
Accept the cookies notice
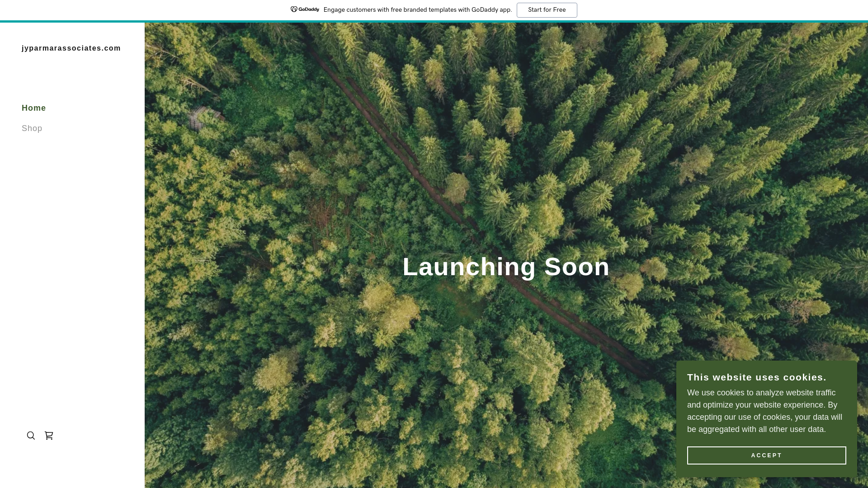tap(766, 455)
